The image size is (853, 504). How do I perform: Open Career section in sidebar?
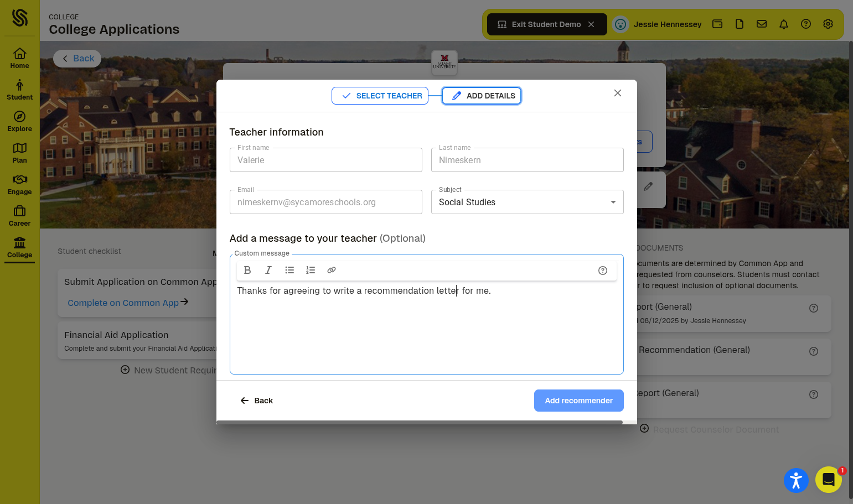[x=19, y=216]
